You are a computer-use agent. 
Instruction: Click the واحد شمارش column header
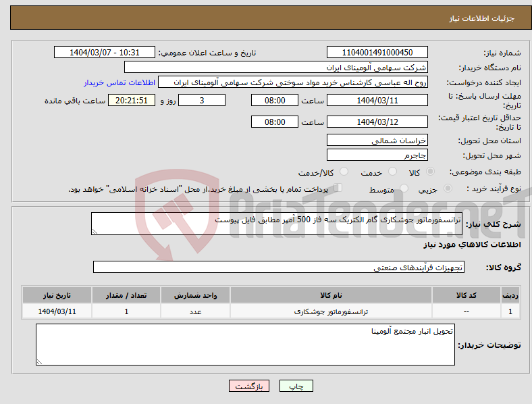click(195, 295)
